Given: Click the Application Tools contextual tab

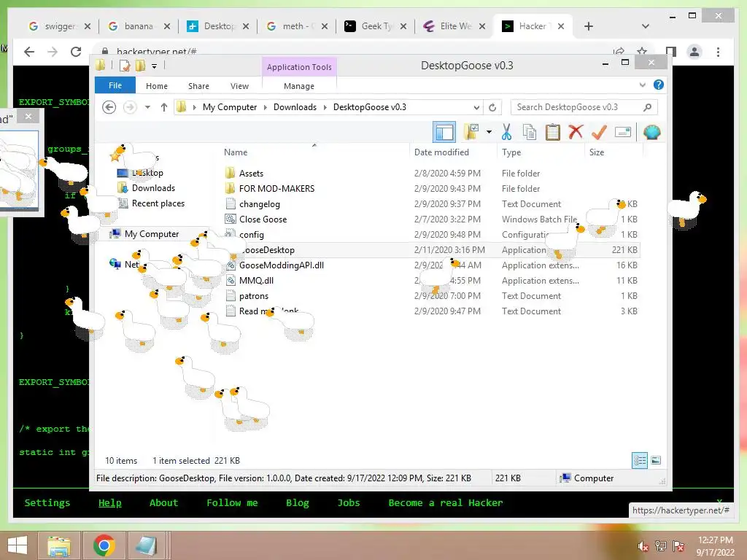Looking at the screenshot, I should (299, 66).
